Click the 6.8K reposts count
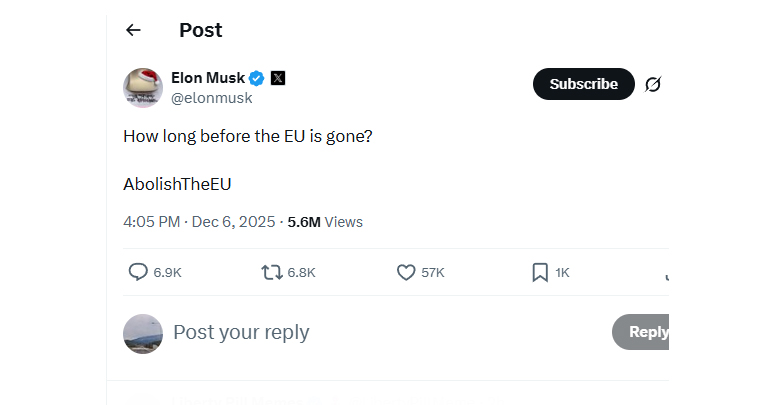This screenshot has height=405, width=782. pyautogui.click(x=301, y=272)
